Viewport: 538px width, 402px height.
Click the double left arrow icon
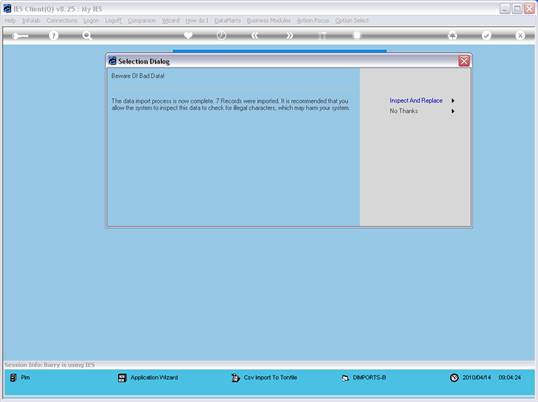coord(255,35)
